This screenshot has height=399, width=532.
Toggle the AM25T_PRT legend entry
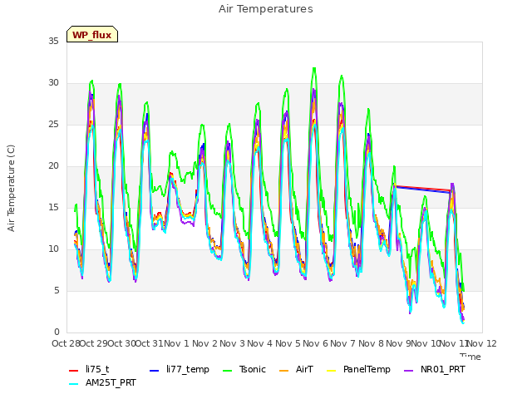coord(102,383)
